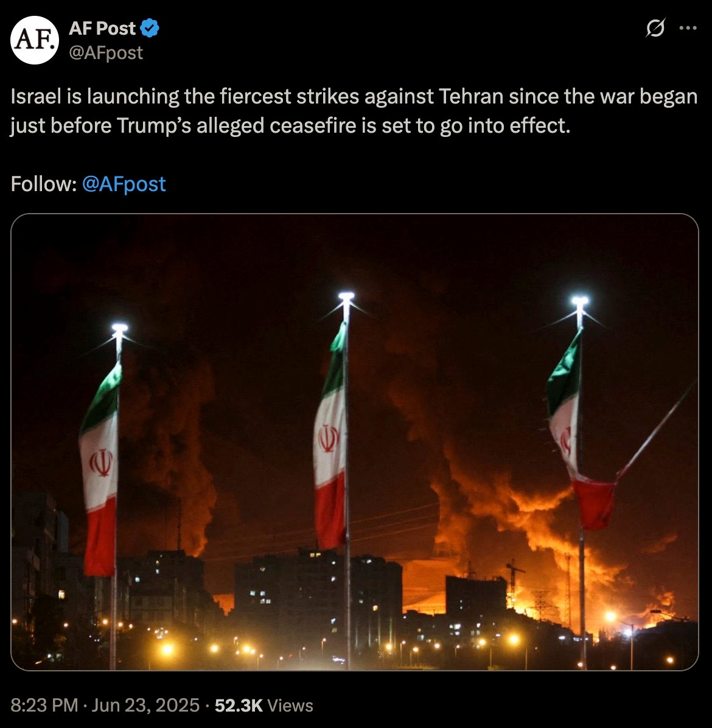Image resolution: width=712 pixels, height=728 pixels.
Task: Open the photo at the tangled right flag
Action: 580,432
